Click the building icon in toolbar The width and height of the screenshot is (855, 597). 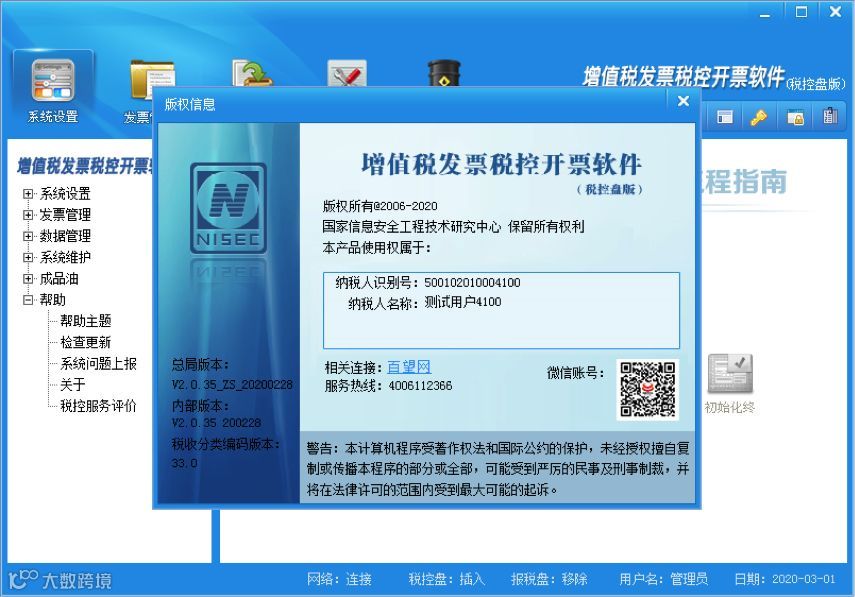(830, 117)
